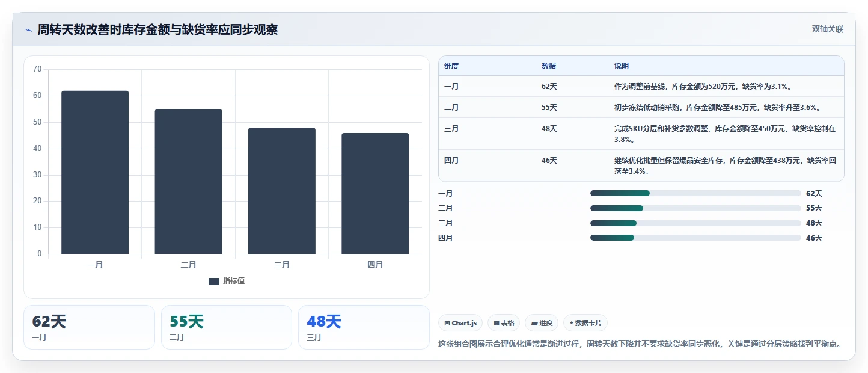Click the 二月 progress bar showing 55天
The height and width of the screenshot is (373, 868).
(695, 208)
